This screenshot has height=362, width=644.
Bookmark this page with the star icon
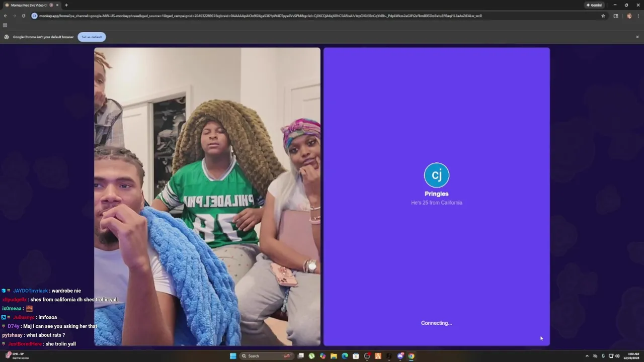[603, 16]
